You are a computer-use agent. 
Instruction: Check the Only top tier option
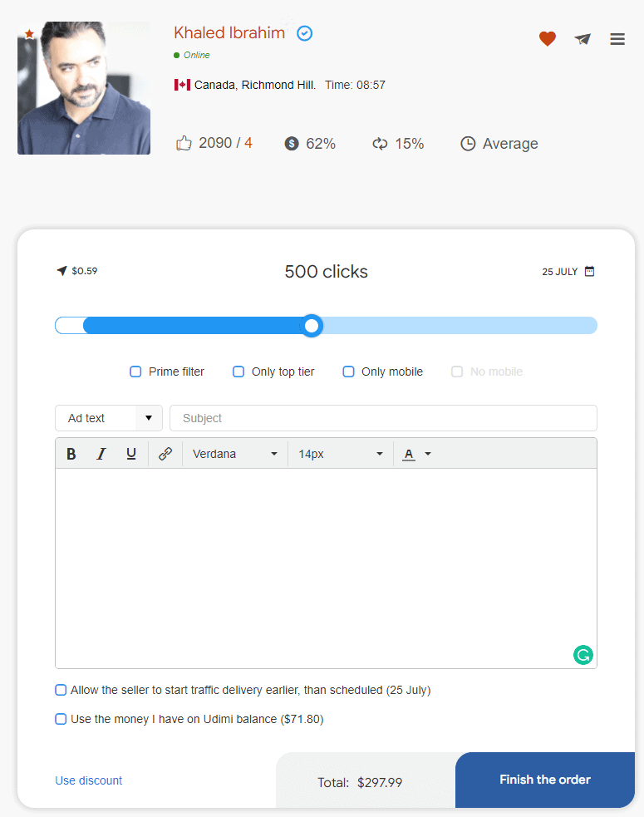[238, 372]
